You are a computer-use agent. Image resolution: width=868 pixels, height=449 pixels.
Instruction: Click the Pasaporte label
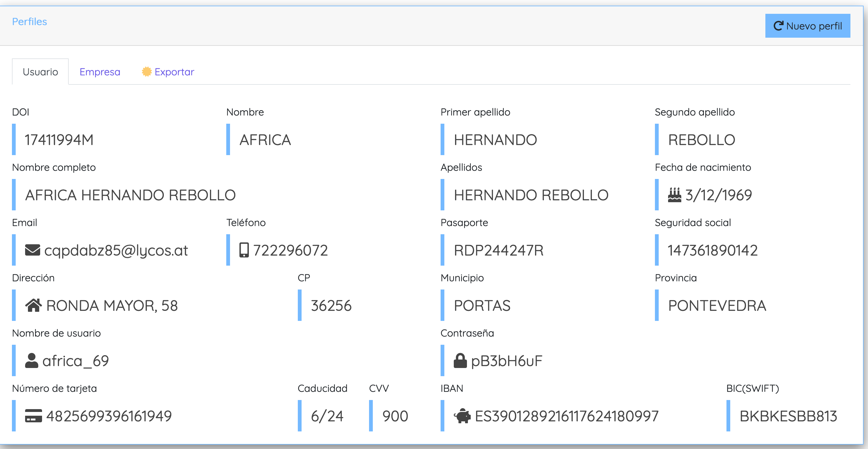pos(464,223)
